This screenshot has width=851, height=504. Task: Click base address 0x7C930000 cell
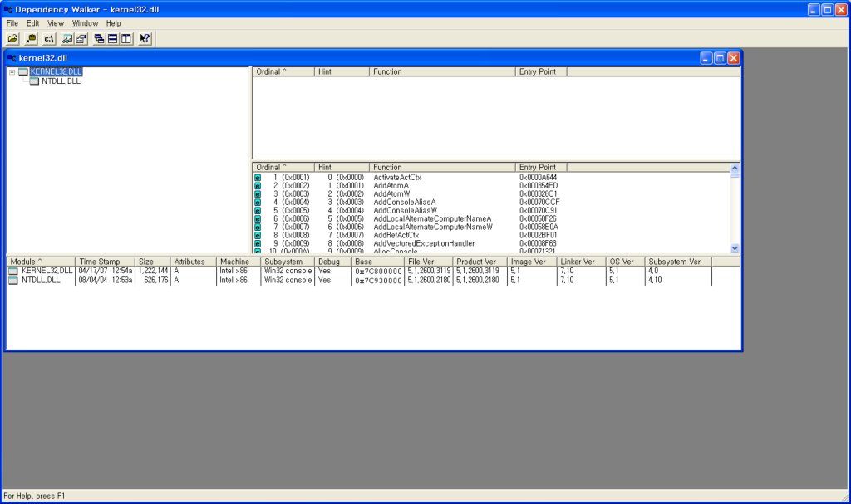pyautogui.click(x=378, y=281)
